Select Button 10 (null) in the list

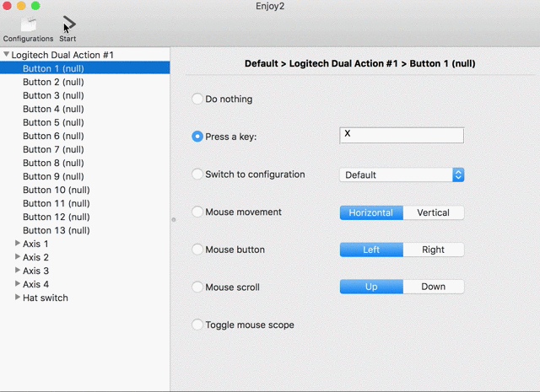pos(84,190)
